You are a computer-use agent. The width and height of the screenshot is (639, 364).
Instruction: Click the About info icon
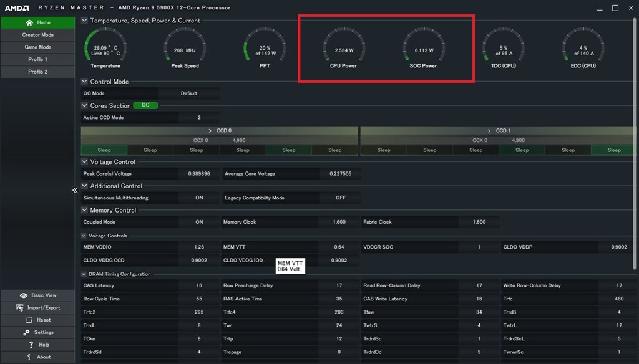pos(29,357)
